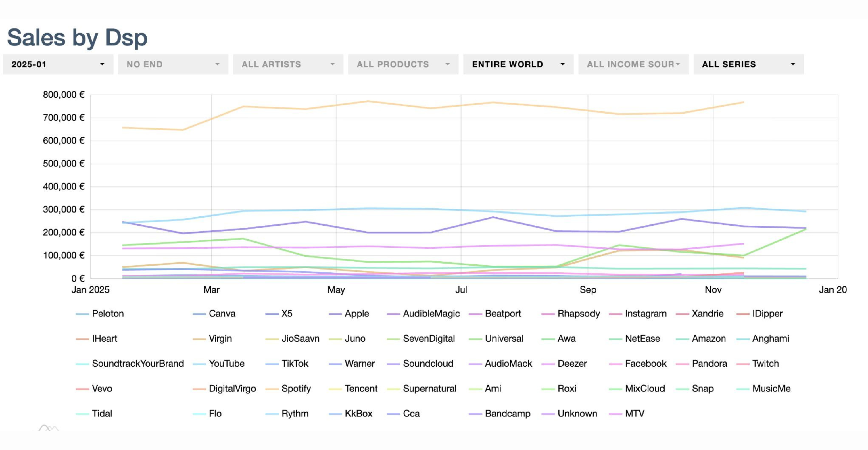This screenshot has height=450, width=868.
Task: Click the Spotify line peak near May
Action: [368, 101]
